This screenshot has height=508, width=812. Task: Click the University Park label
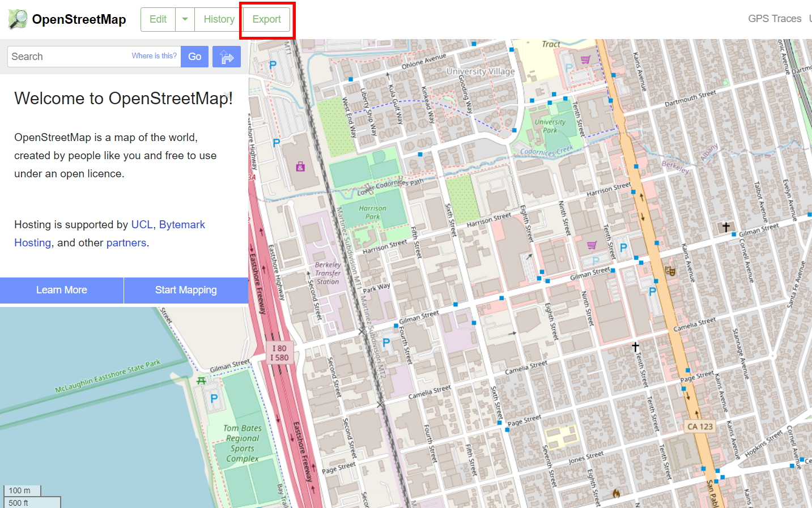click(550, 126)
